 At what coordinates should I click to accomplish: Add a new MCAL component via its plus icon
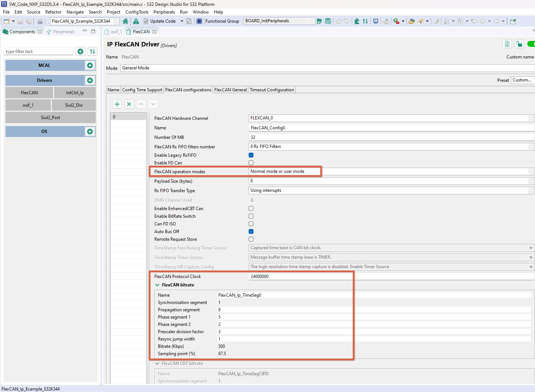pyautogui.click(x=90, y=65)
